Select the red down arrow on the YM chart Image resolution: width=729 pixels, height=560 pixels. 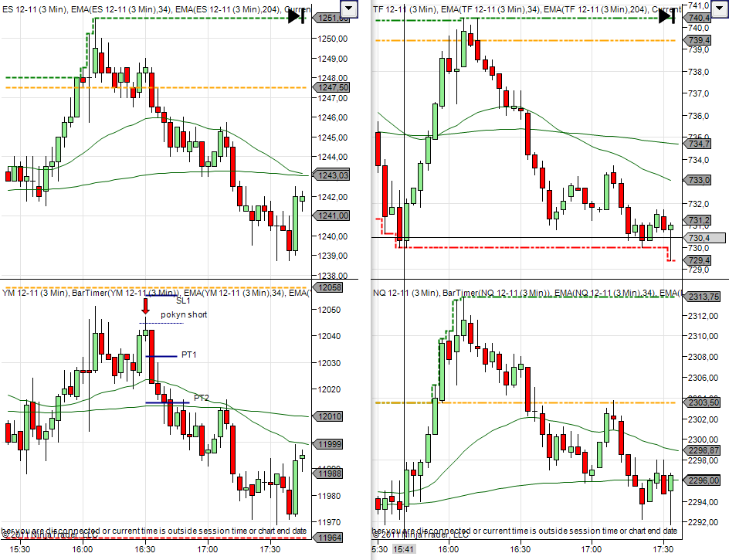pos(145,307)
